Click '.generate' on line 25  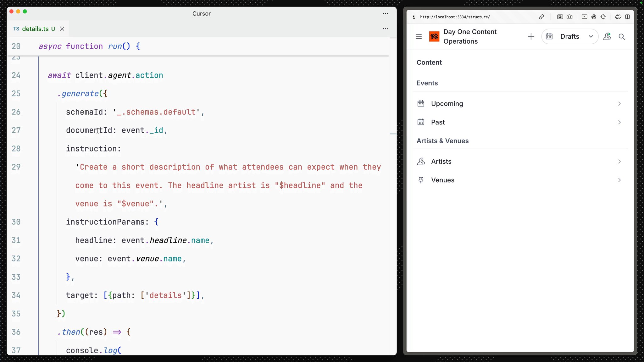tap(78, 93)
